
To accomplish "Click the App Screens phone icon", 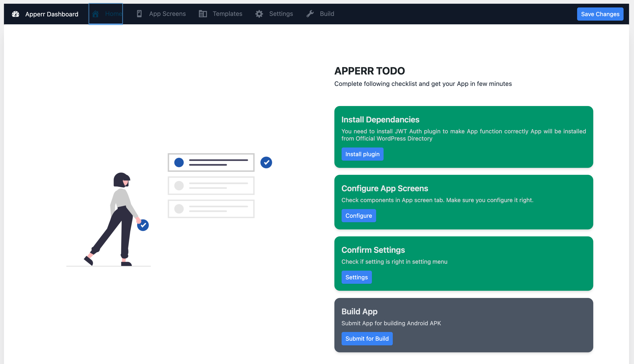I will pos(139,14).
